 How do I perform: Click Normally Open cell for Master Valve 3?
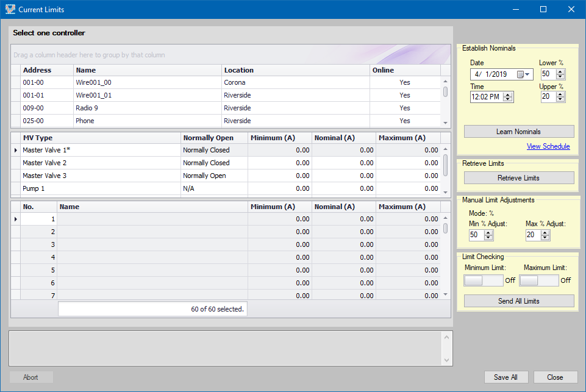coord(214,176)
